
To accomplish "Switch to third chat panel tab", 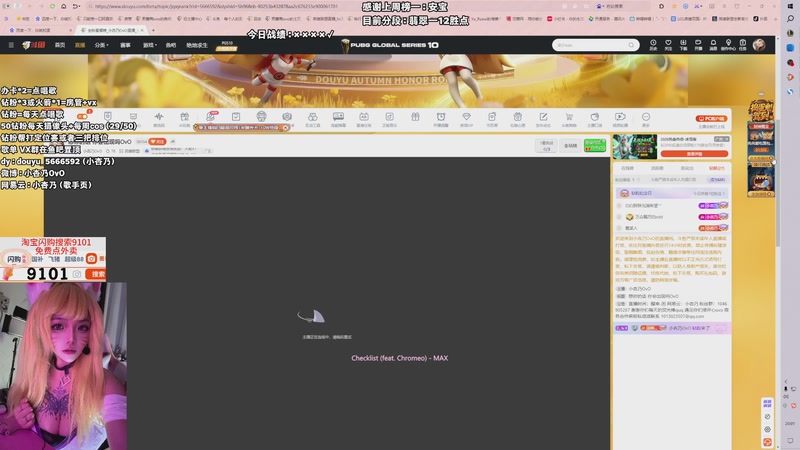I will coord(687,168).
